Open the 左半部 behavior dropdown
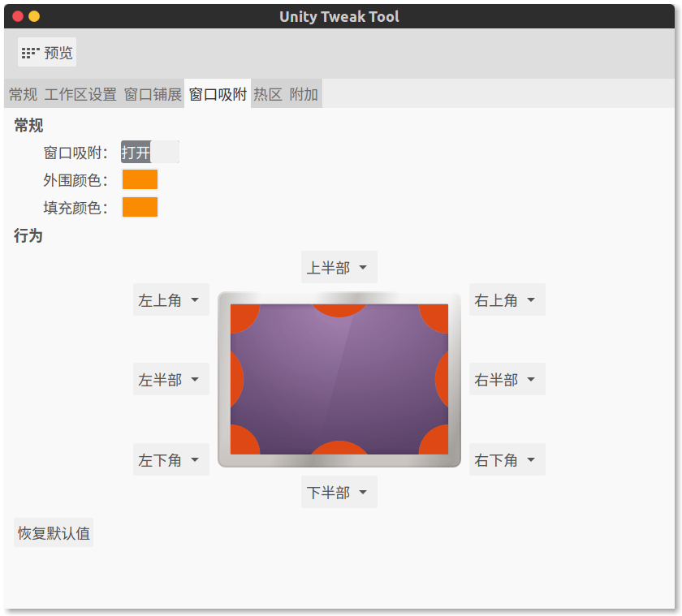The image size is (682, 616). [170, 380]
